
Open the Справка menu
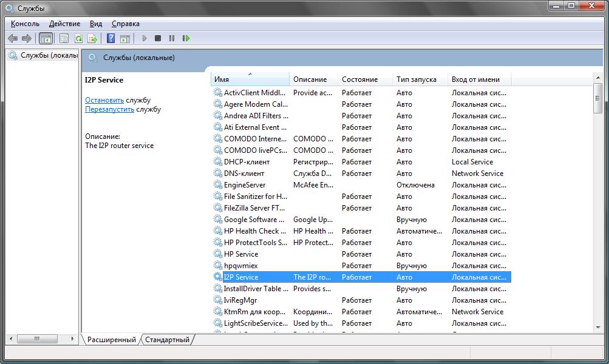pyautogui.click(x=126, y=24)
